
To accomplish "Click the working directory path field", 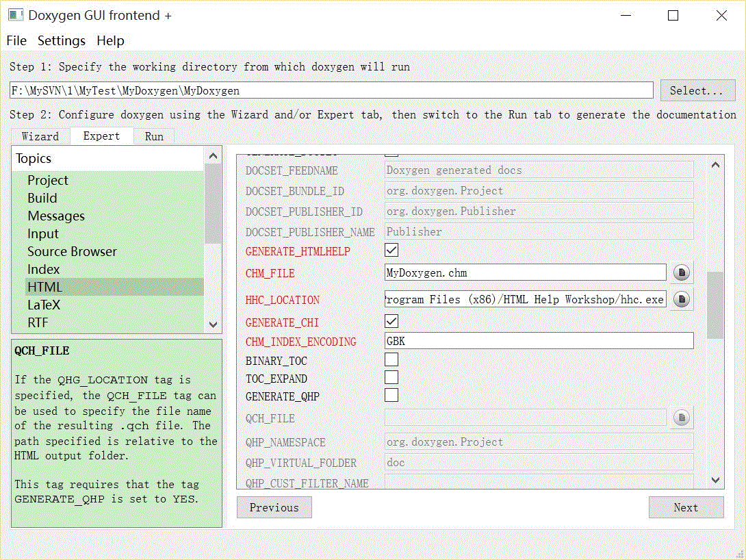I will 331,90.
